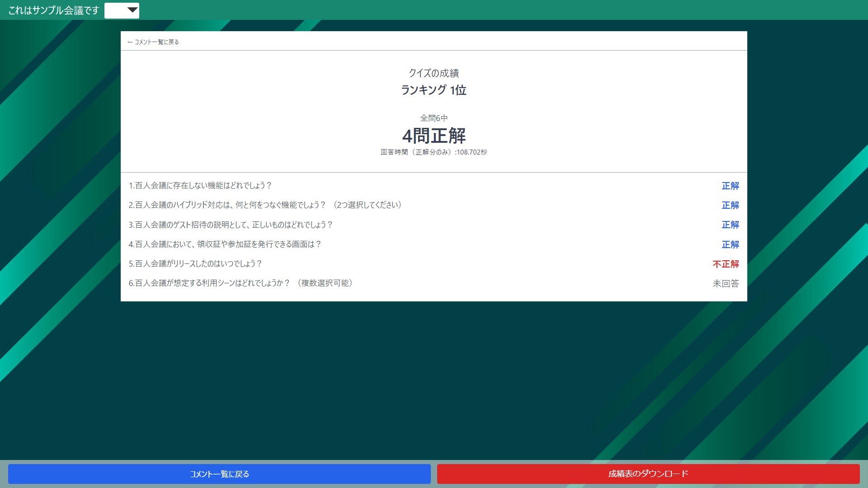The height and width of the screenshot is (488, 868).
Task: Open question 4 about receipts and certificates
Action: coord(225,244)
